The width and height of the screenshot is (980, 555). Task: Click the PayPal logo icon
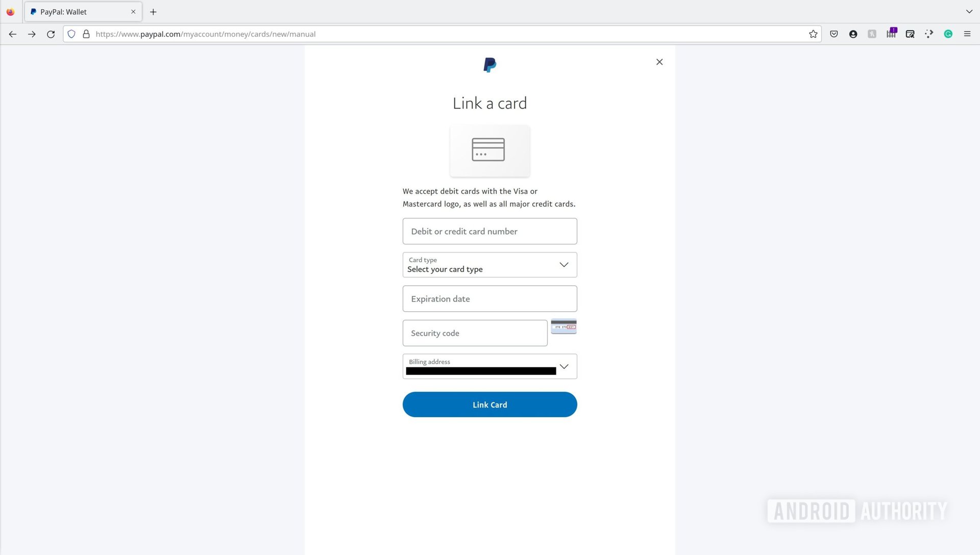[490, 64]
